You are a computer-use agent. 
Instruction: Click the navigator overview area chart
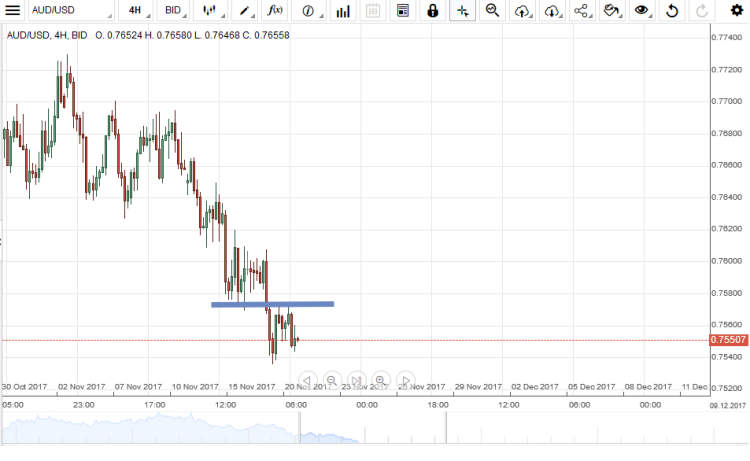[x=180, y=429]
